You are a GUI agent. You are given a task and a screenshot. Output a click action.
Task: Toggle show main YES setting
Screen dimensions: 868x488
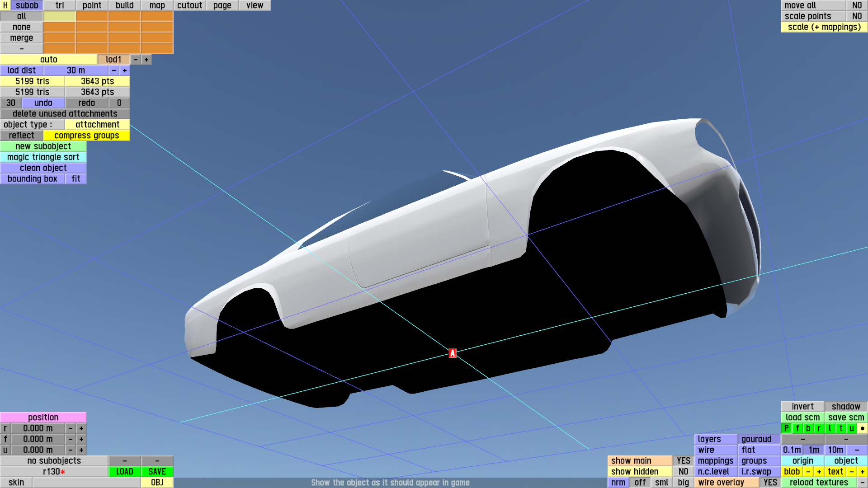pos(683,461)
